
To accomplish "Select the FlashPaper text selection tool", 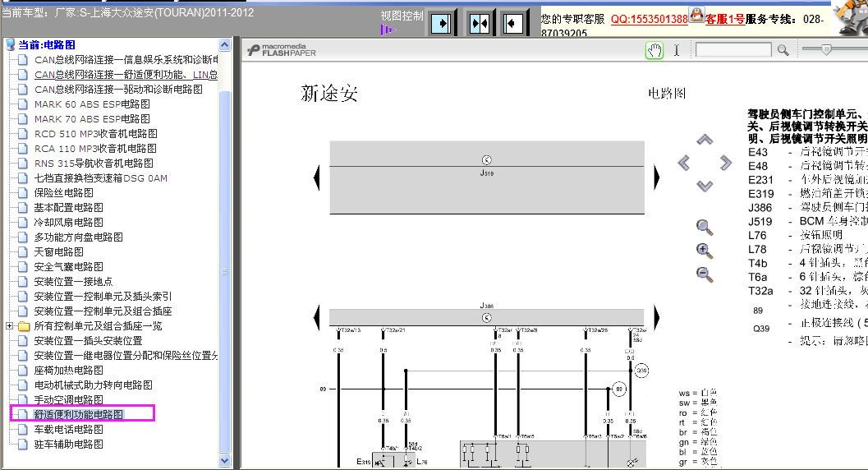I will (677, 50).
